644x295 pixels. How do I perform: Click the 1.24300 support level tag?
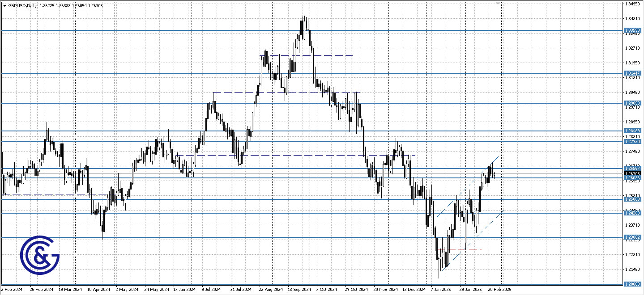633,214
